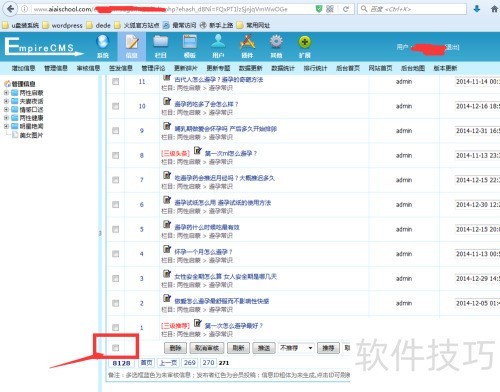Open the 信息 notepad icon in header
500x392 pixels.
[132, 42]
